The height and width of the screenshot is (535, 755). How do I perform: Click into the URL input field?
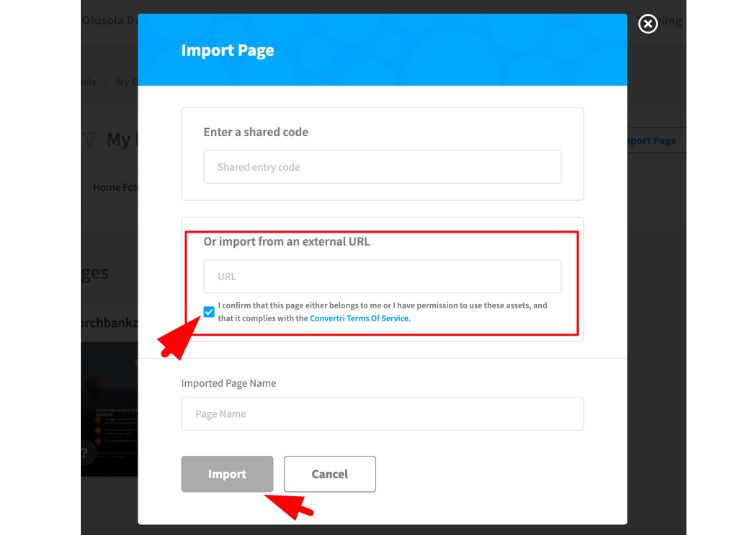click(382, 276)
